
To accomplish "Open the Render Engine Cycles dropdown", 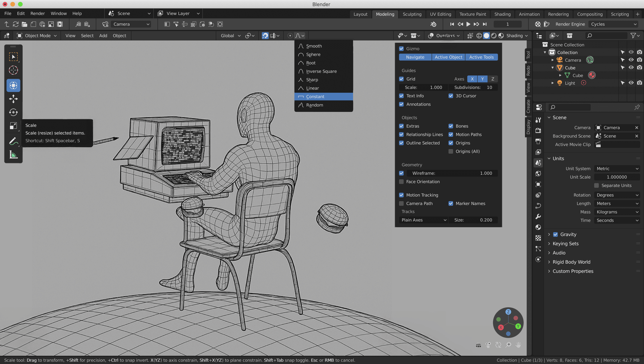I will [614, 24].
